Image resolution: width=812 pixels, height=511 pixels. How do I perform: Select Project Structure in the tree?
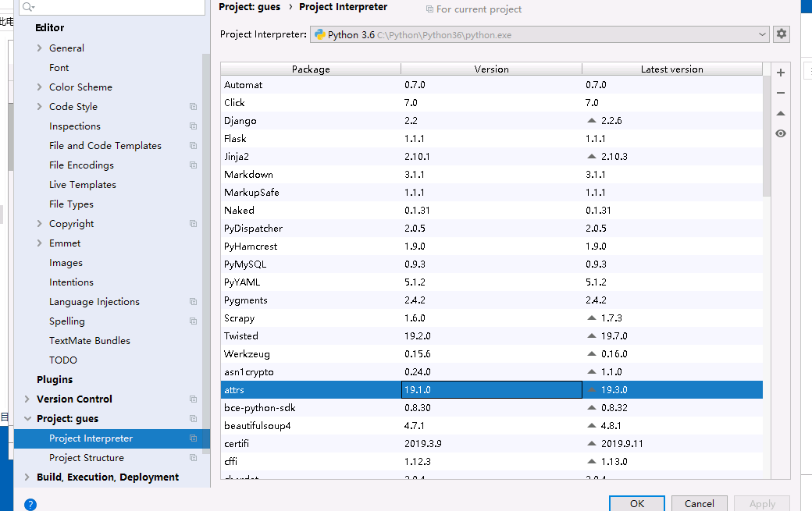(87, 458)
